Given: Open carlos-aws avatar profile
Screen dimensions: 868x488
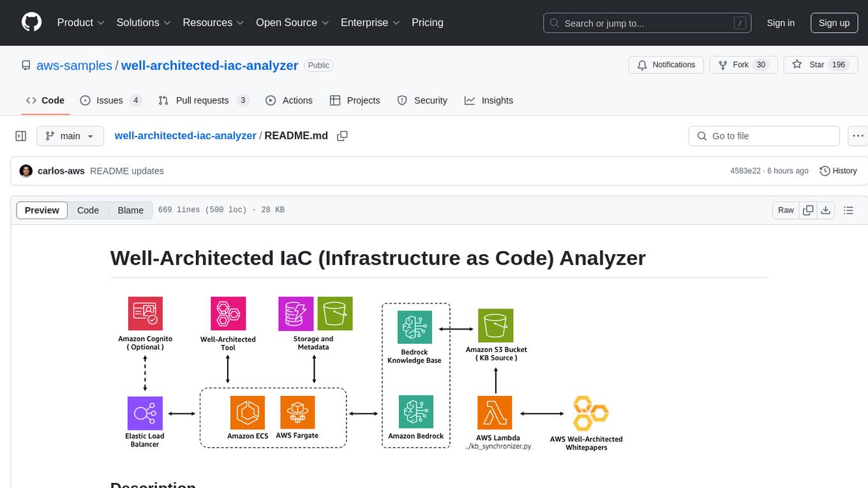Looking at the screenshot, I should (26, 171).
